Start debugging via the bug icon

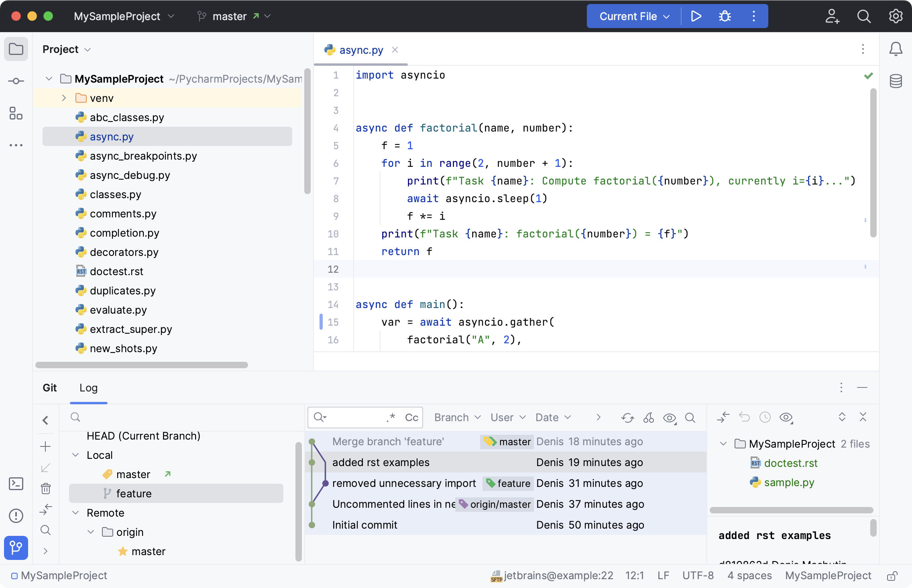click(x=725, y=16)
